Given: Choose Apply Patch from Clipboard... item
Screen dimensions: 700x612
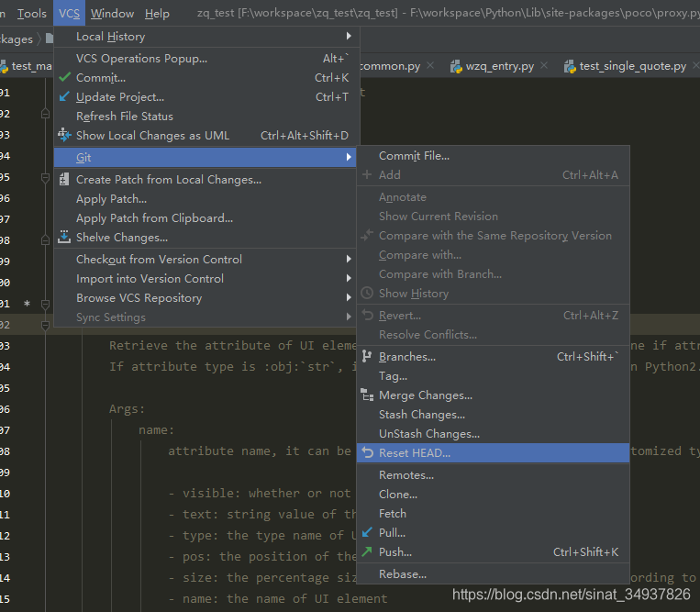Looking at the screenshot, I should (205, 217).
